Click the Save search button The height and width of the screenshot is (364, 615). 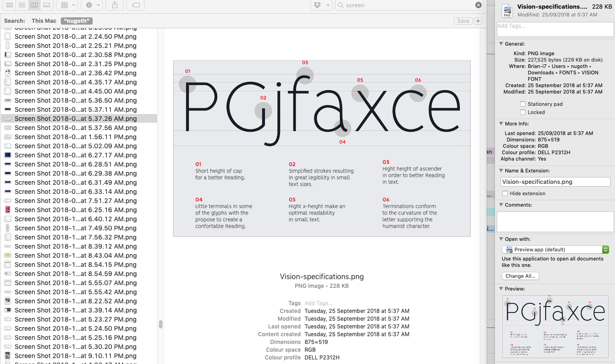pyautogui.click(x=463, y=21)
